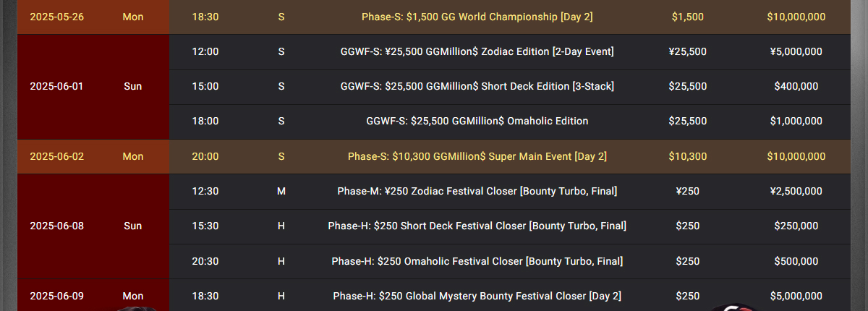Click the 2025-06-01 date cell
The image size is (868, 311).
pos(56,86)
